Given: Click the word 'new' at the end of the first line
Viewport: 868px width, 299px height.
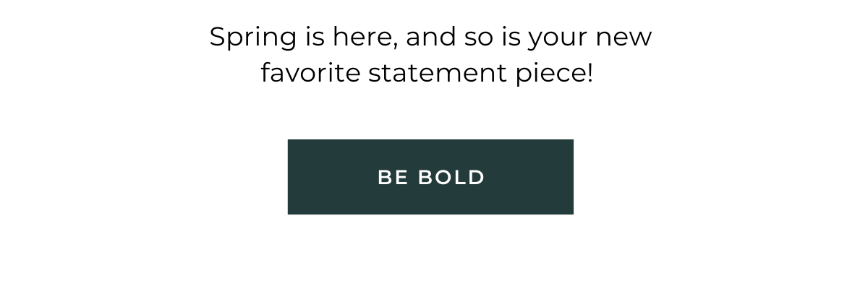Looking at the screenshot, I should 624,38.
